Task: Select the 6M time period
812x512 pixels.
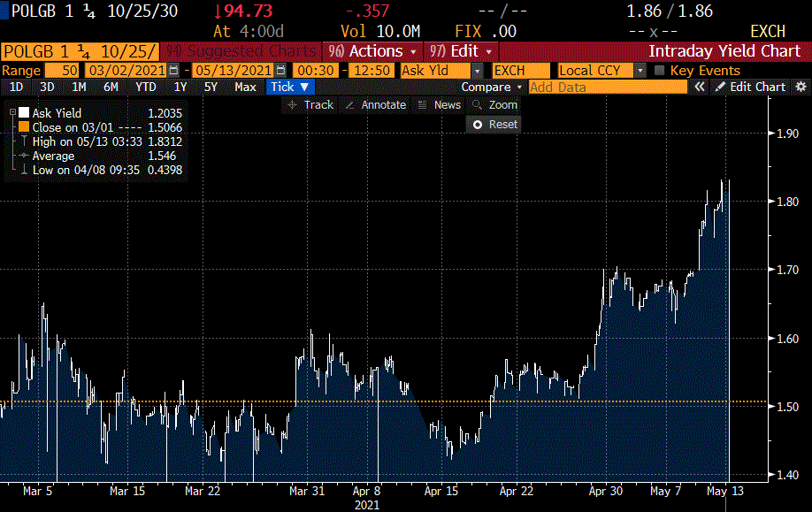Action: point(111,87)
